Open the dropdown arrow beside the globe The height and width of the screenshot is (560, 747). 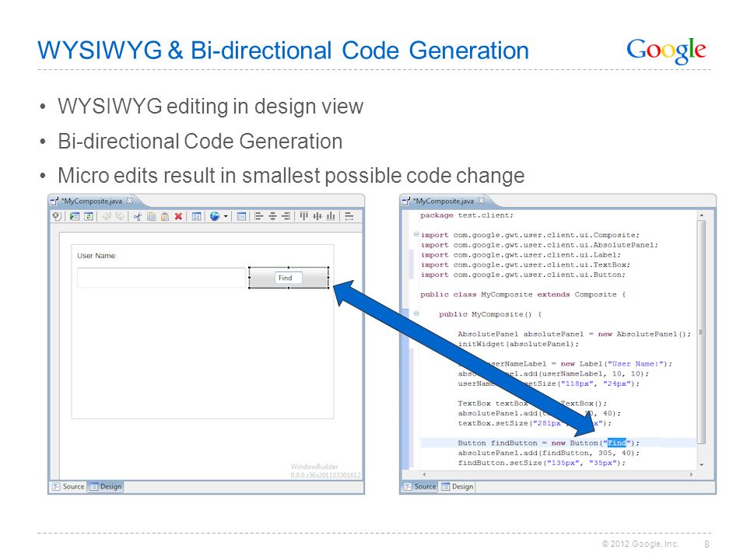pos(226,217)
